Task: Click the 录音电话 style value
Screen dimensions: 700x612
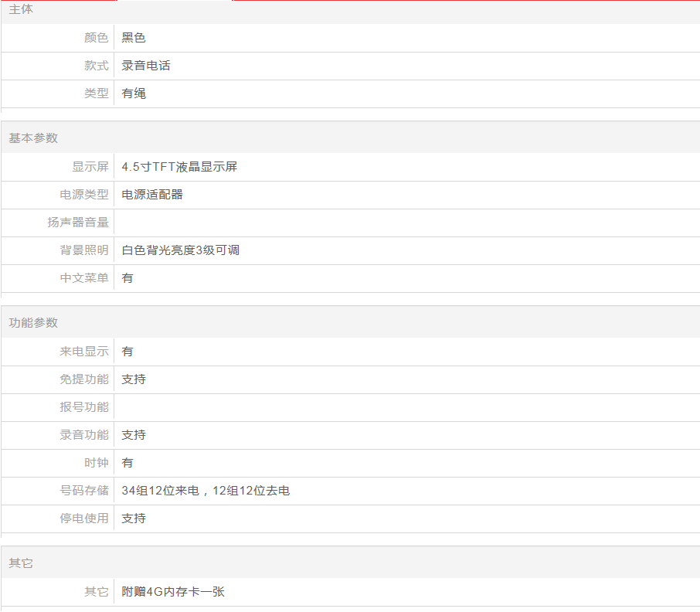Action: coord(146,66)
